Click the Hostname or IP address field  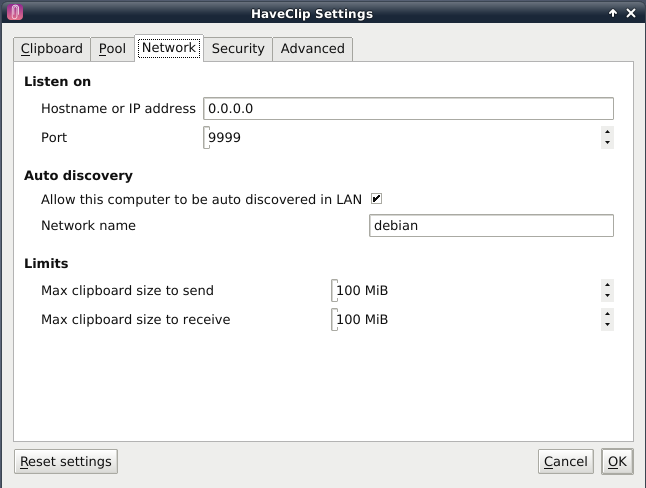(408, 108)
